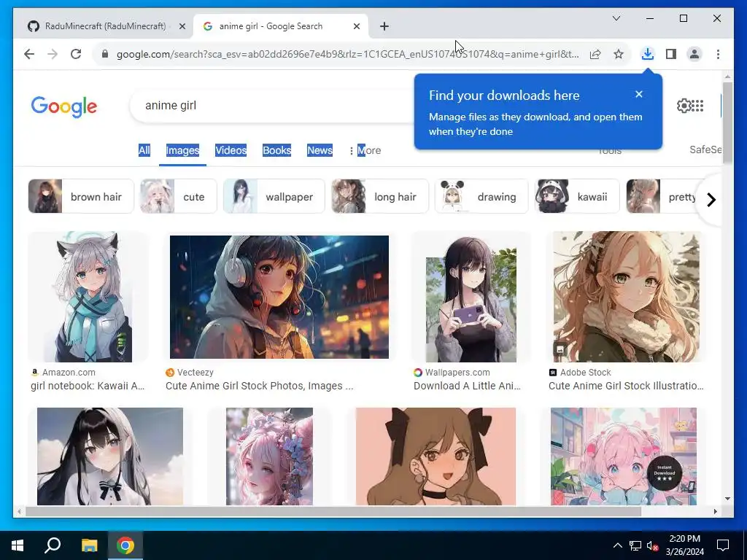Click the horizontal scrollbar thumb

tap(333, 511)
